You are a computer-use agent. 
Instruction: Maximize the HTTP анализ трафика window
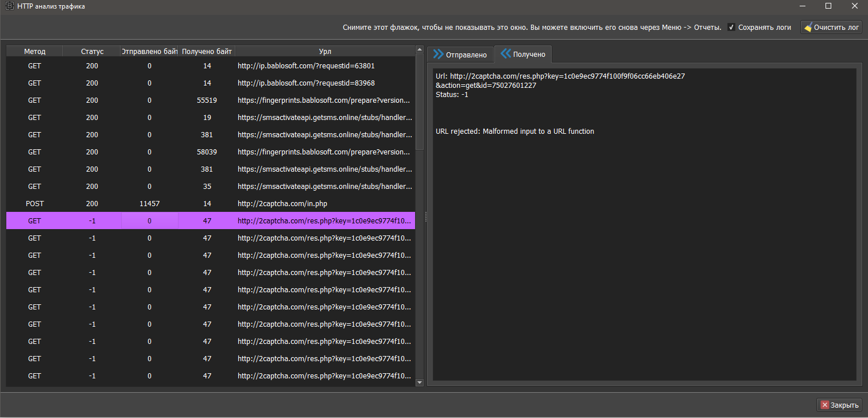click(x=828, y=6)
